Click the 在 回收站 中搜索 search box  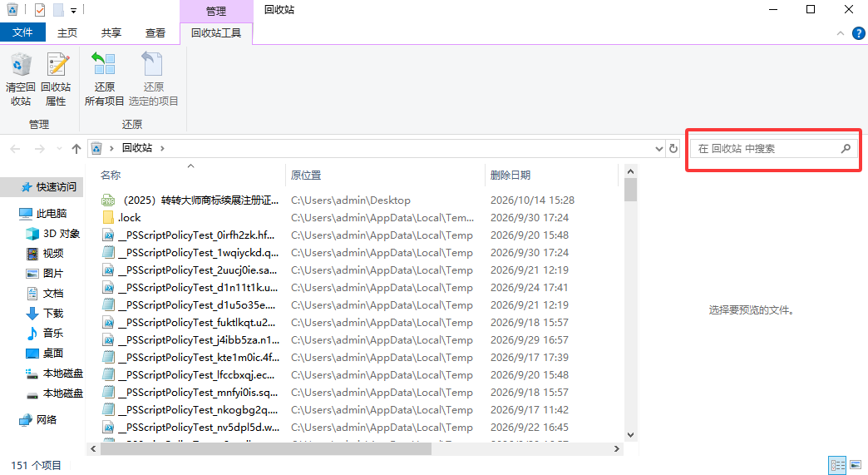(773, 148)
